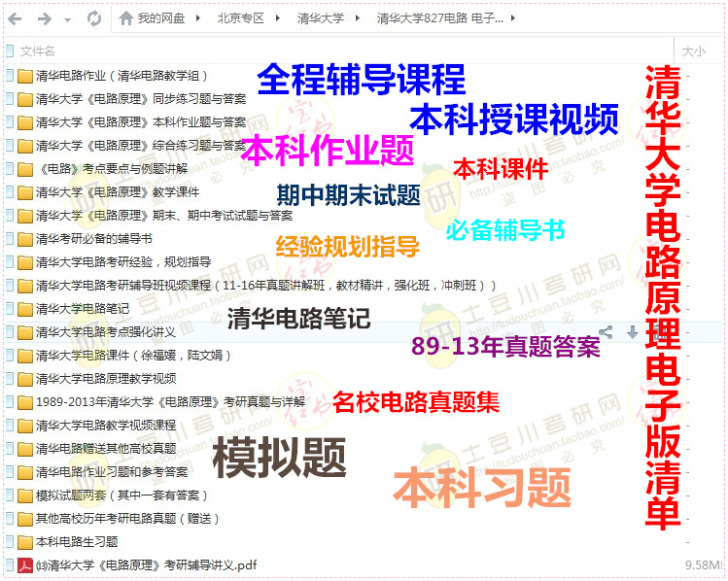Select checkbox next to 本科电路生习题
The image size is (728, 581).
(8, 542)
